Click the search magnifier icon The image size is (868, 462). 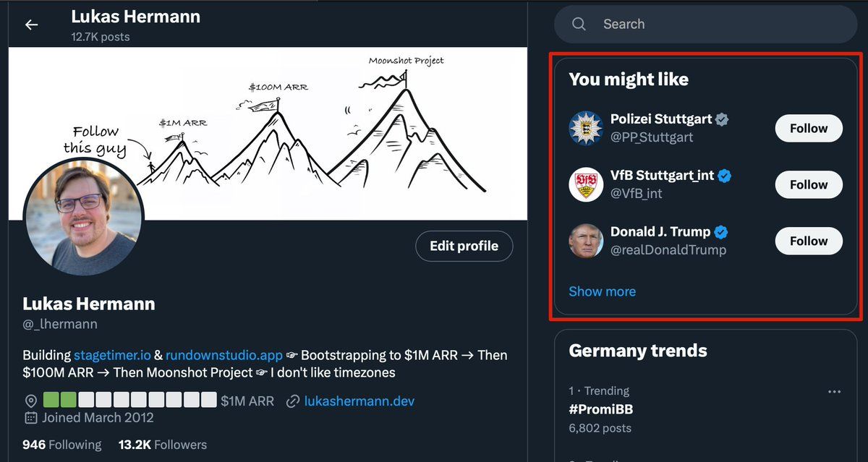[x=579, y=24]
